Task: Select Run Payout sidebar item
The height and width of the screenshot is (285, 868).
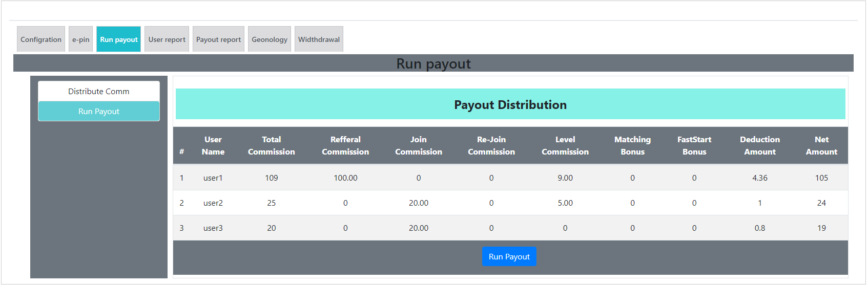Action: [99, 112]
